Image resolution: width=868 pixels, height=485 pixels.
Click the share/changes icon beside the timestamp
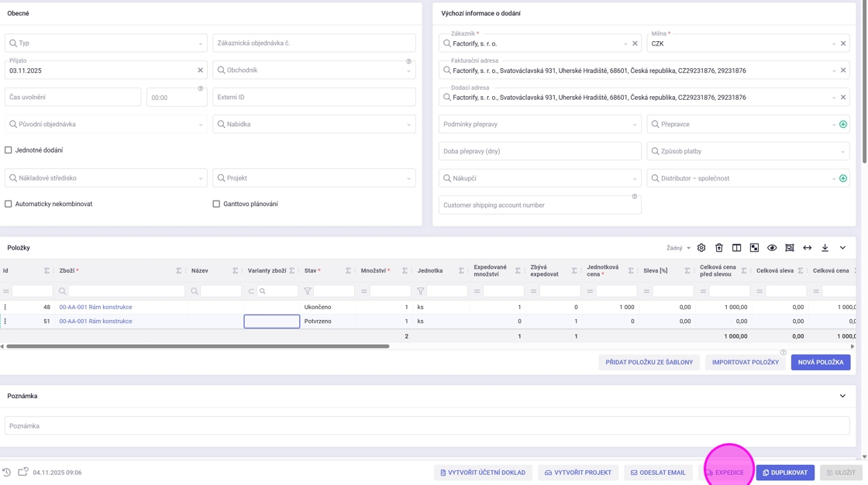click(22, 472)
